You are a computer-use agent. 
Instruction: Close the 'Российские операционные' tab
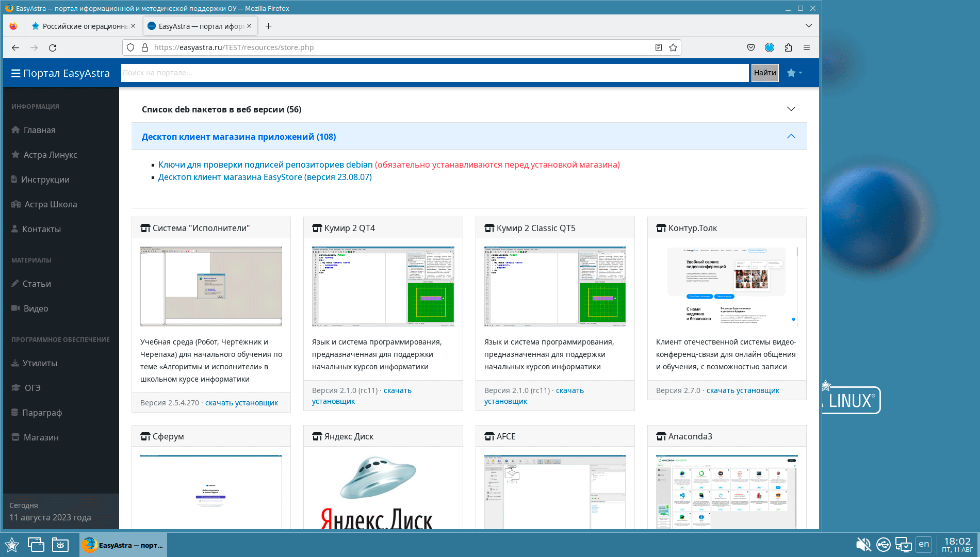coord(133,26)
